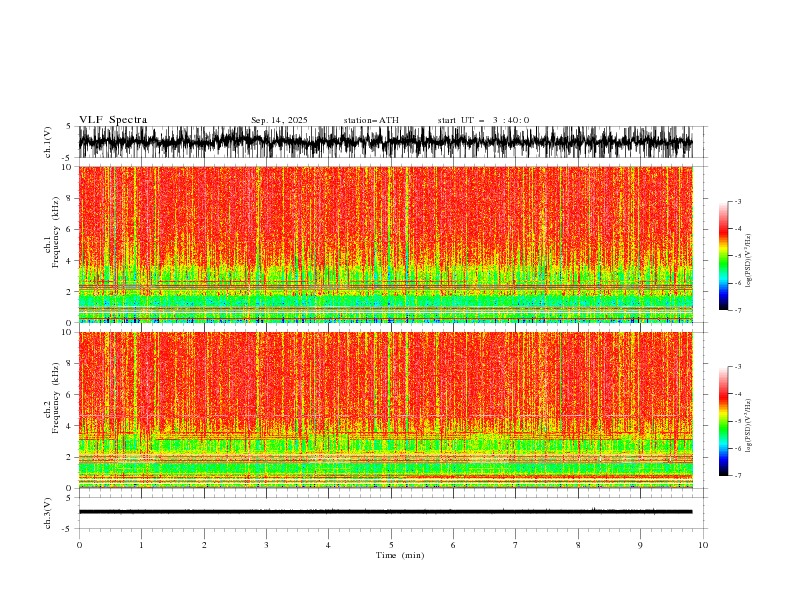
Task: Click the "ch.3(V)" waveform axis label
Action: 48,513
